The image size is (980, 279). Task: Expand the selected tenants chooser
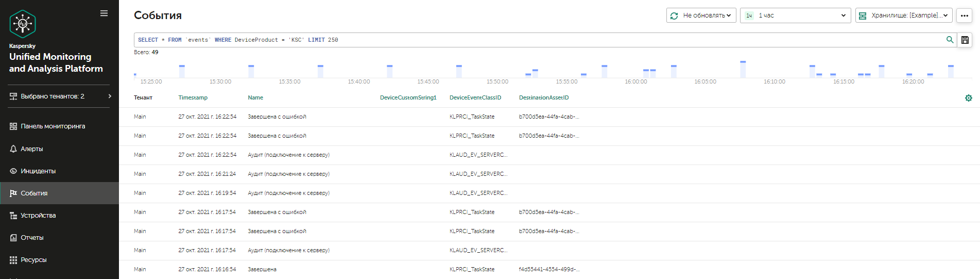click(59, 96)
